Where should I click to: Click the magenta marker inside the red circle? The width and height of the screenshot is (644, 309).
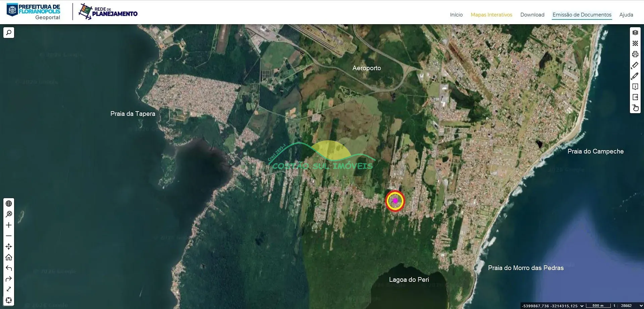[395, 201]
